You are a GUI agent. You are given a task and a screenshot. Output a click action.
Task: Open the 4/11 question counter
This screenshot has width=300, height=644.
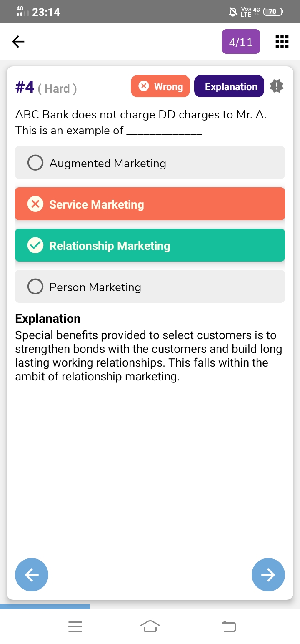[x=241, y=42]
